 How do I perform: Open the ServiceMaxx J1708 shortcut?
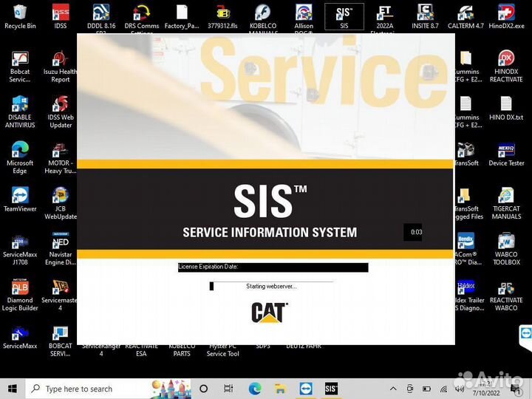pos(20,250)
